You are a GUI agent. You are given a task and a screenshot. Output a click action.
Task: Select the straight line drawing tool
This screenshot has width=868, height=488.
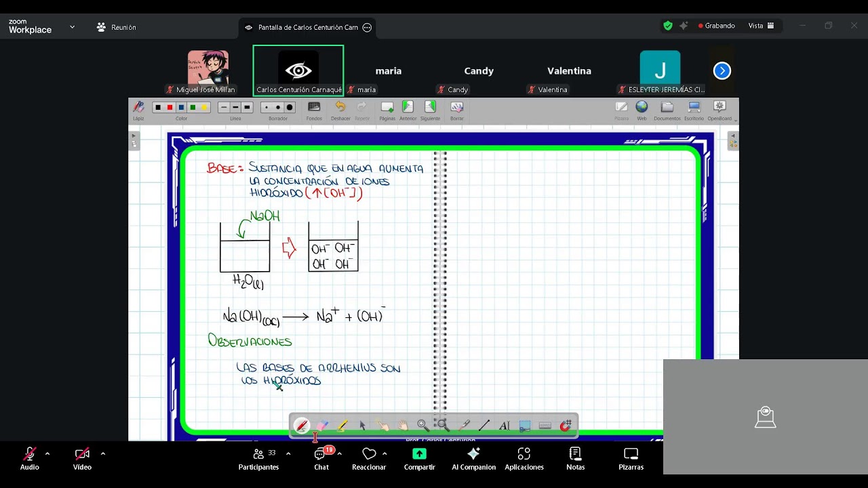tap(484, 426)
